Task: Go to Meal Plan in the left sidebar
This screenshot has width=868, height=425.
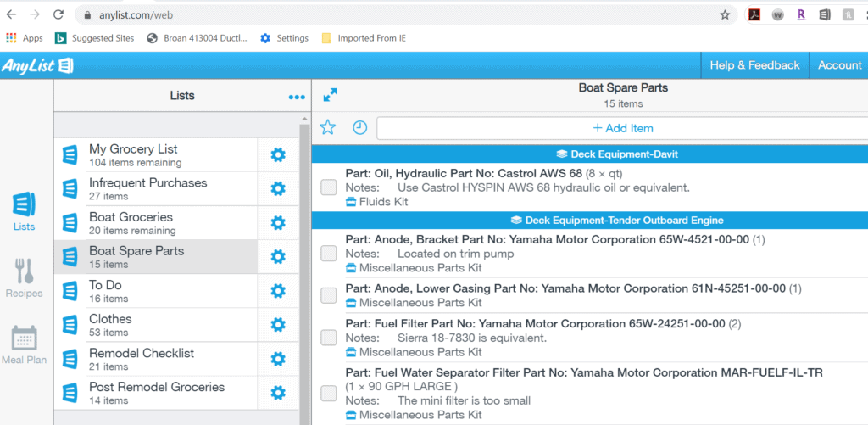Action: pos(25,344)
